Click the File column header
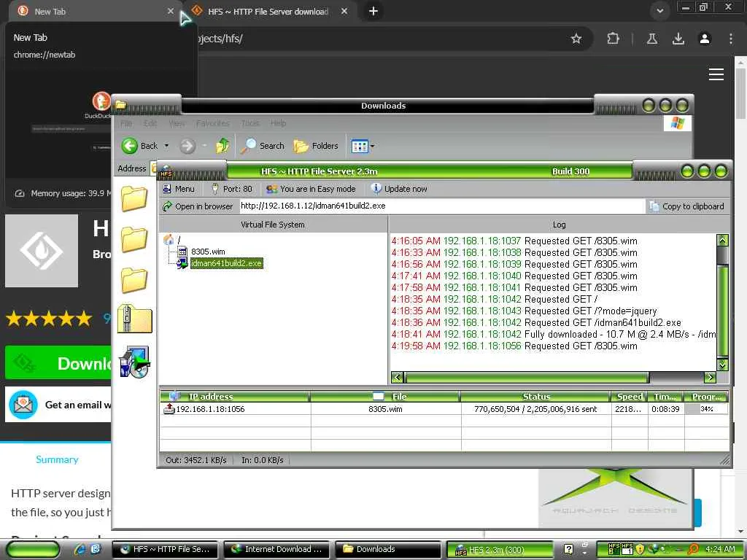 pyautogui.click(x=385, y=397)
